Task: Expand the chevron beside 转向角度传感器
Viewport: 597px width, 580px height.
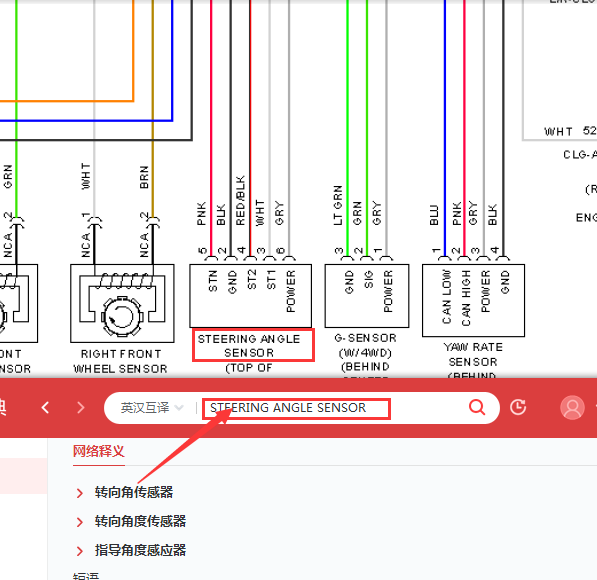Action: [x=80, y=522]
